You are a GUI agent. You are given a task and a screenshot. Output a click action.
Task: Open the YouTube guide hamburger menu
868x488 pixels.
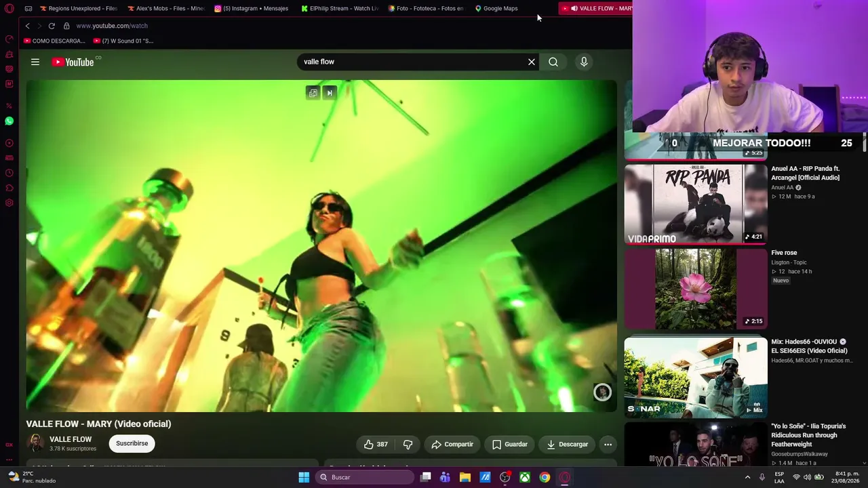click(35, 62)
